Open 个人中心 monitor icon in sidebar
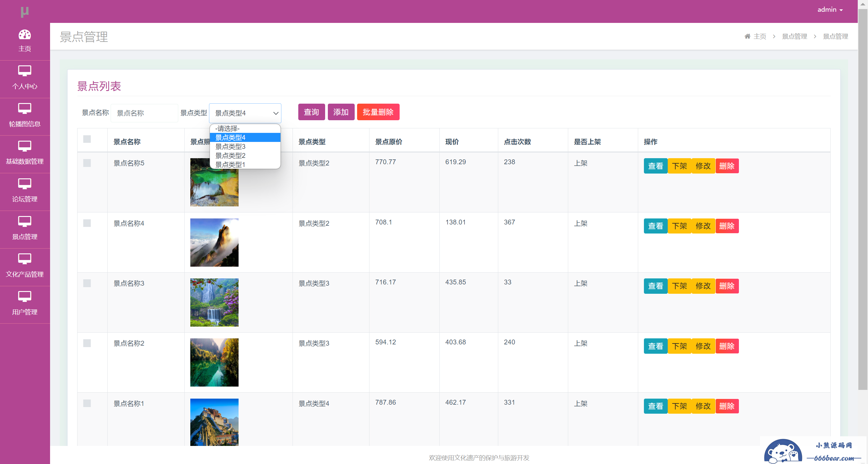The image size is (868, 464). pos(25,71)
